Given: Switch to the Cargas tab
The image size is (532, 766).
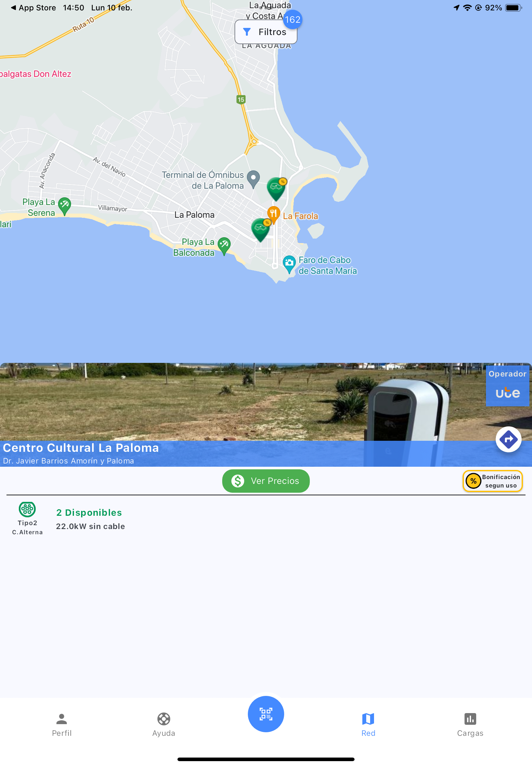Looking at the screenshot, I should [470, 724].
